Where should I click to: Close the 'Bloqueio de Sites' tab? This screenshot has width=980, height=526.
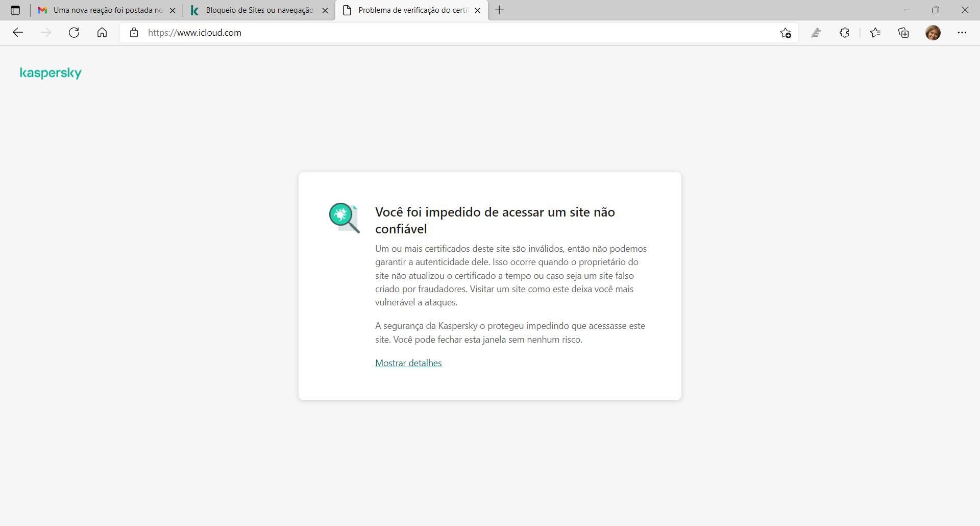click(x=325, y=10)
